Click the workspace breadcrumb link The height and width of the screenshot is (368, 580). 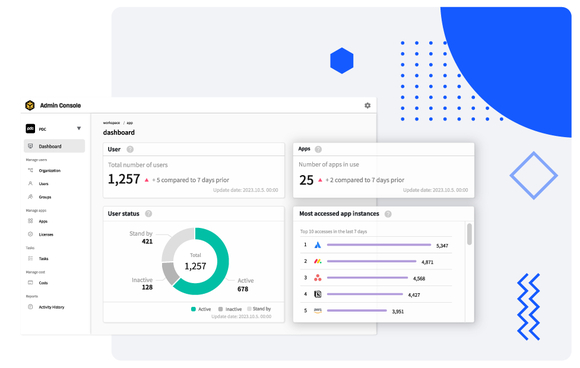[111, 123]
